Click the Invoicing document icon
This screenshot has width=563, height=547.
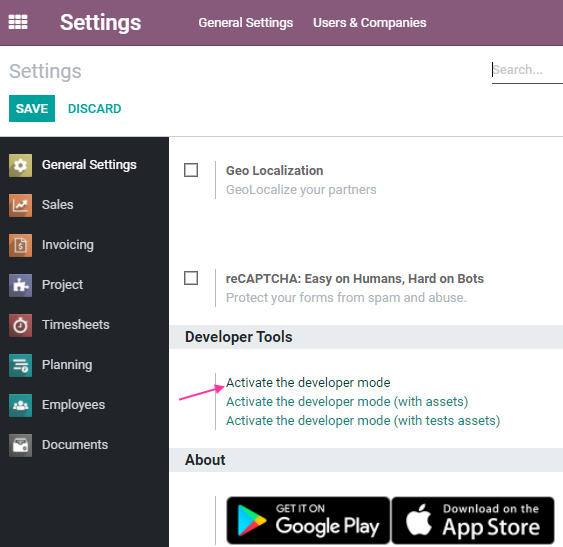click(20, 245)
